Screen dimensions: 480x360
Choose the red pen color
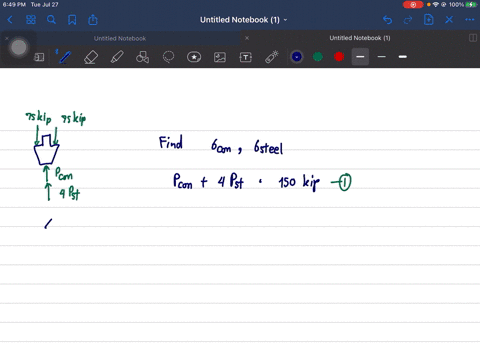pyautogui.click(x=339, y=57)
